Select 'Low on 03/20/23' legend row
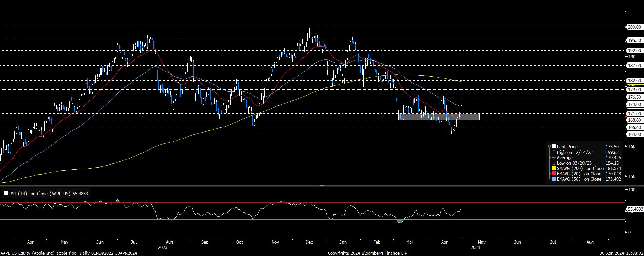The image size is (644, 256). coord(574,163)
